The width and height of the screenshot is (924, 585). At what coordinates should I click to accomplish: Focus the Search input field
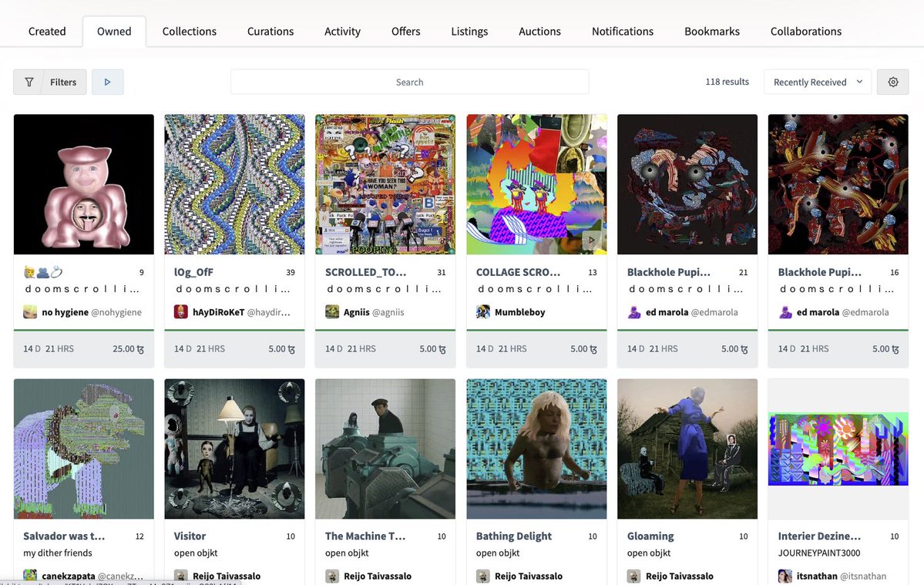pyautogui.click(x=409, y=82)
